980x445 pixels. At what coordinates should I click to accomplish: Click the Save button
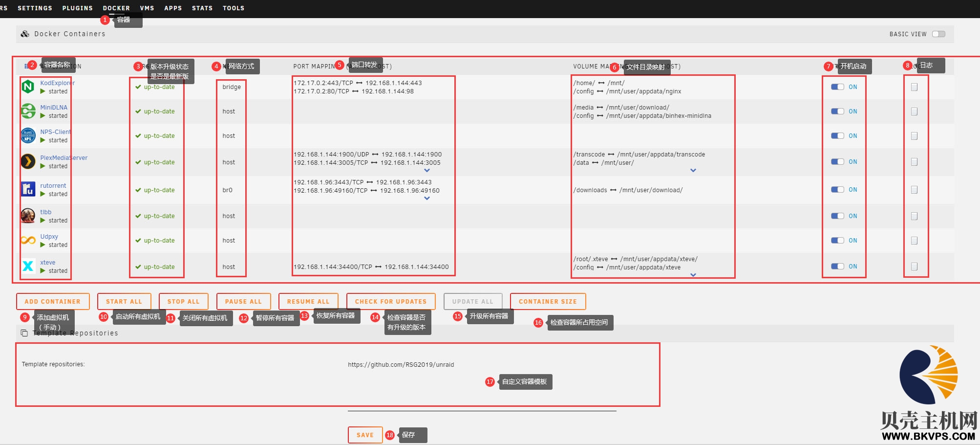[x=365, y=435]
